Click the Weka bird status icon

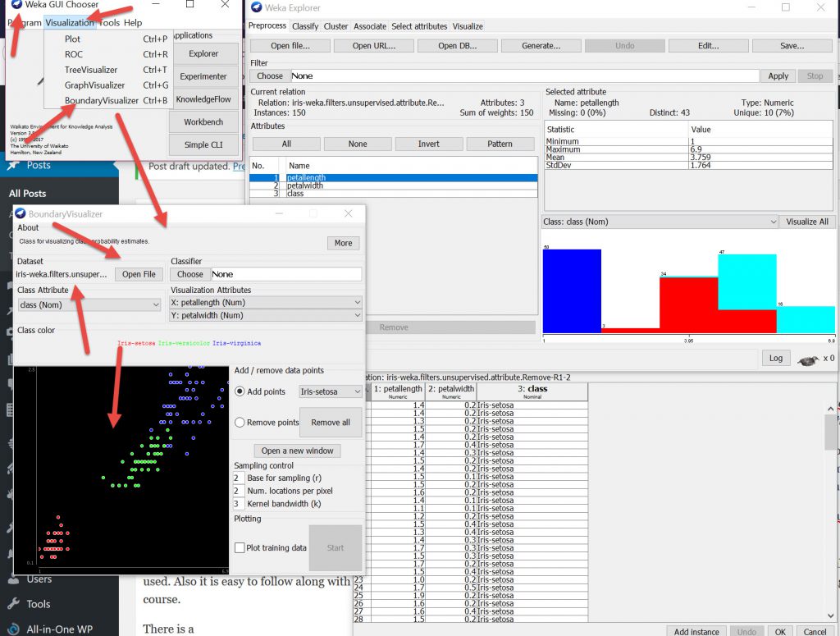pos(810,358)
